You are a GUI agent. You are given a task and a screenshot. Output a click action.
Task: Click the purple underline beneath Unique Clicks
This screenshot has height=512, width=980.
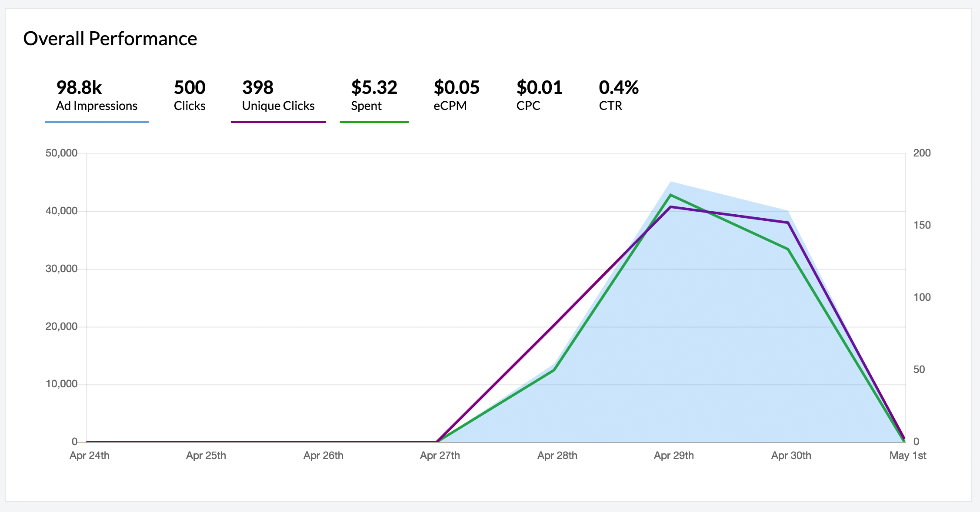[278, 122]
